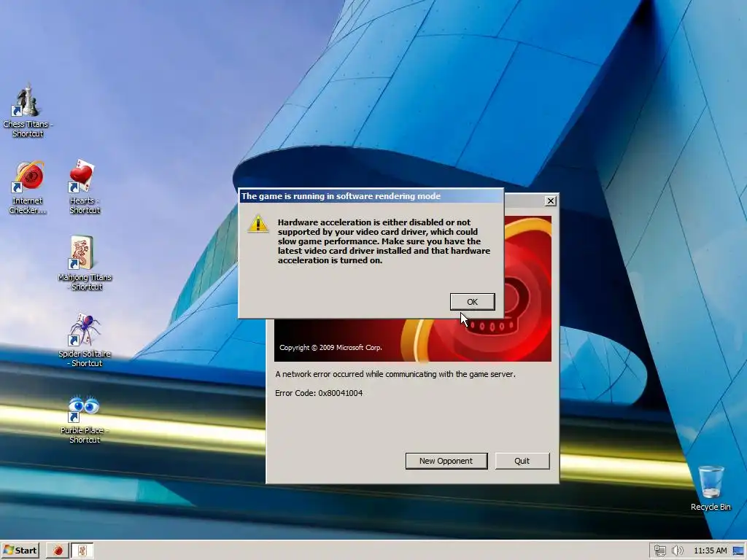Open the Internet Checkers desktop shortcut
Screen dimensions: 747x560
tap(28, 187)
